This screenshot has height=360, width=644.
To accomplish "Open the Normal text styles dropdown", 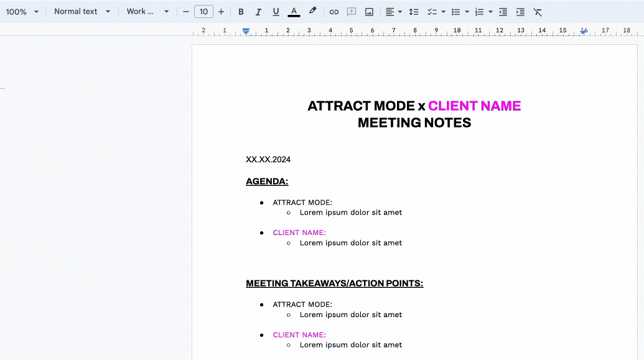I will (x=82, y=12).
